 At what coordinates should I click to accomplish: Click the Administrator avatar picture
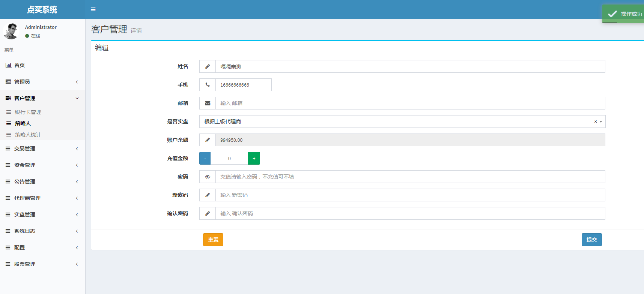(x=11, y=31)
